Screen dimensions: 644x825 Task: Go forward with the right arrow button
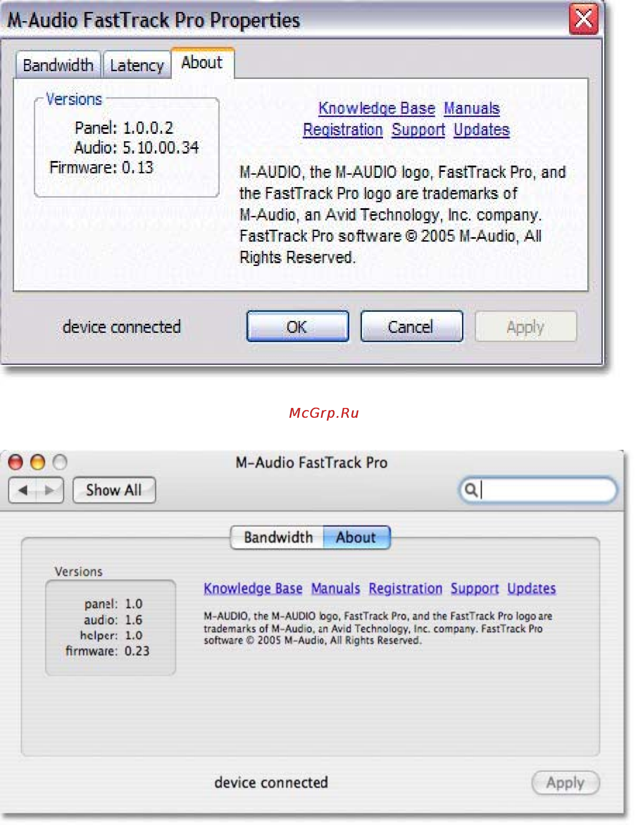(49, 490)
